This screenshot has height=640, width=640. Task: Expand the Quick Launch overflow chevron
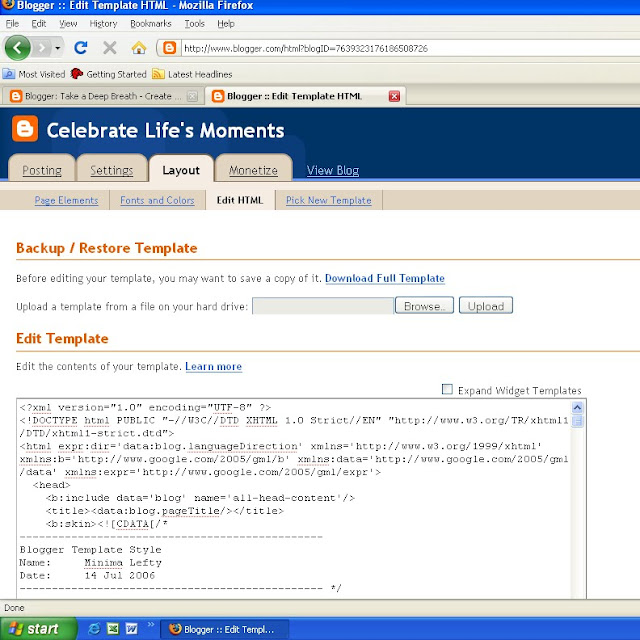coord(151,624)
